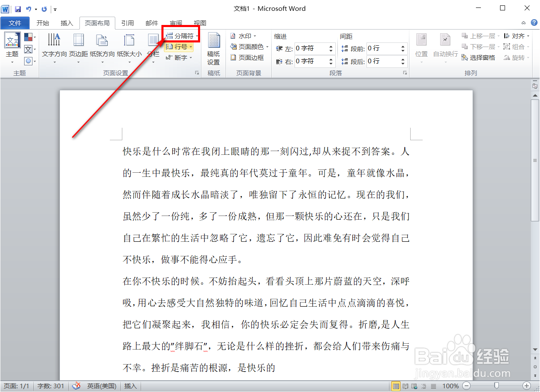This screenshot has height=392, width=540.
Task: Click the vertical scrollbar thumb
Action: [x=535, y=160]
